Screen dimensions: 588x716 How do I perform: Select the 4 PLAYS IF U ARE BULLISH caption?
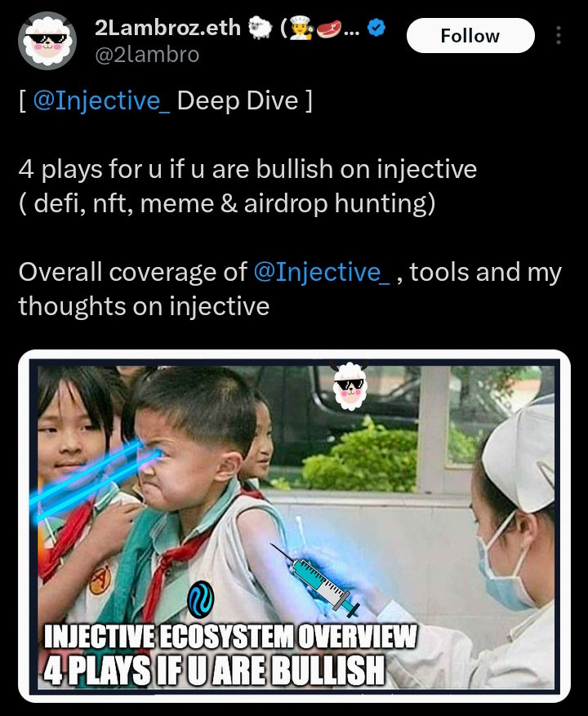(x=214, y=670)
